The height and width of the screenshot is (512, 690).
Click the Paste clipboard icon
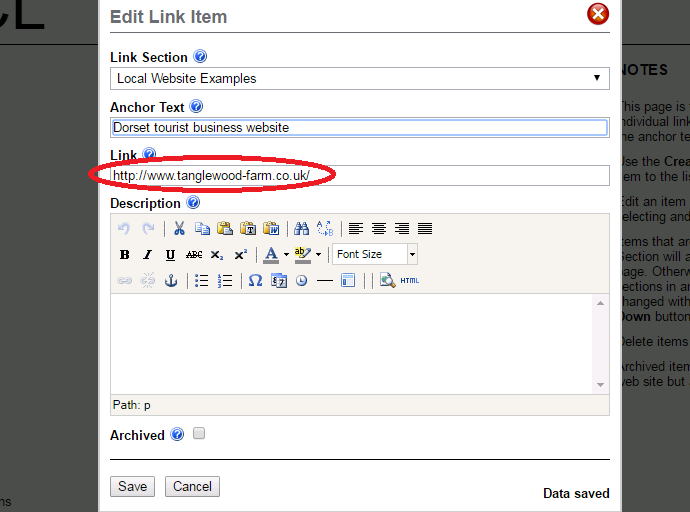(x=225, y=228)
